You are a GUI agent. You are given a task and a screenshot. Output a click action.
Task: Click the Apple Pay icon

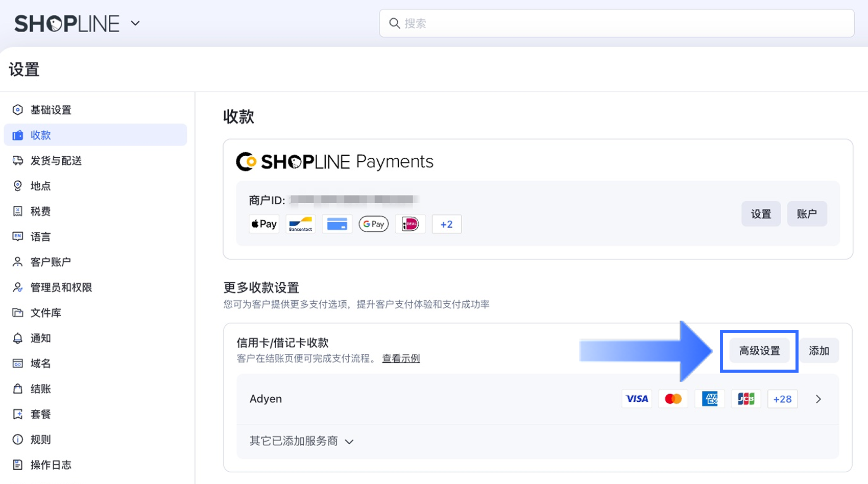coord(264,224)
